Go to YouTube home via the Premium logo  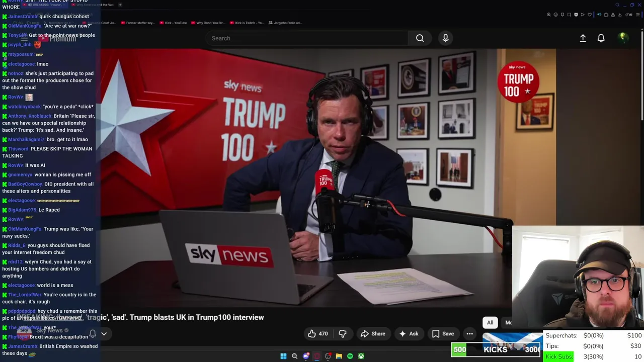[58, 38]
